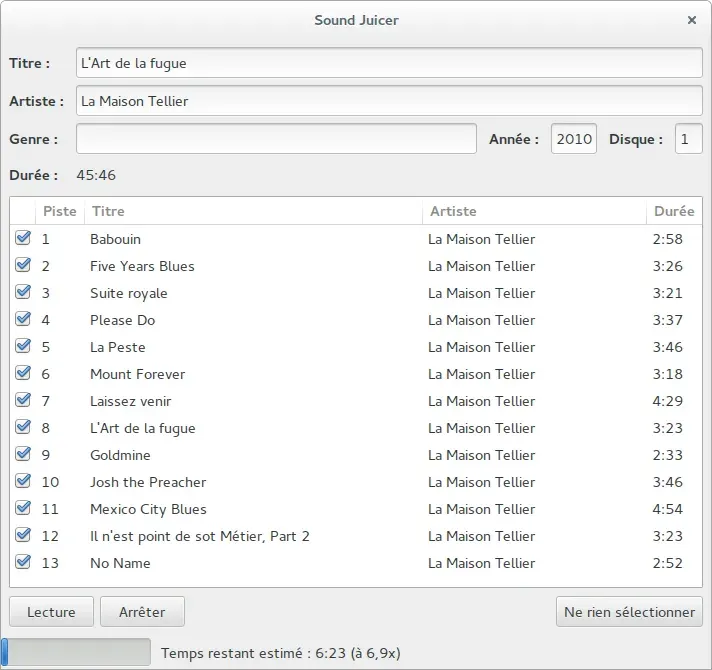Deselect track 7 Laissez venir checkbox

click(x=23, y=400)
